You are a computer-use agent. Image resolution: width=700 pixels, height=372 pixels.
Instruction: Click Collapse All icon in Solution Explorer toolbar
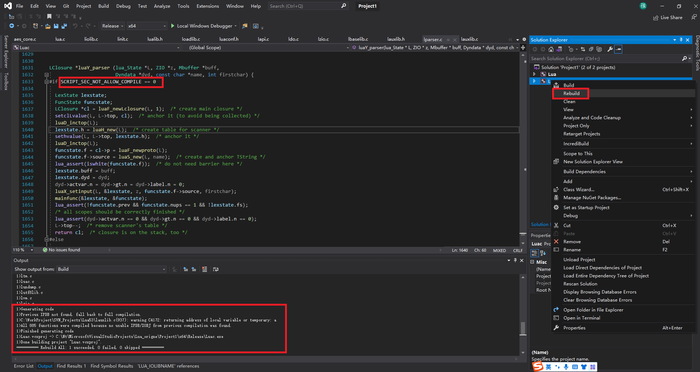pos(592,50)
